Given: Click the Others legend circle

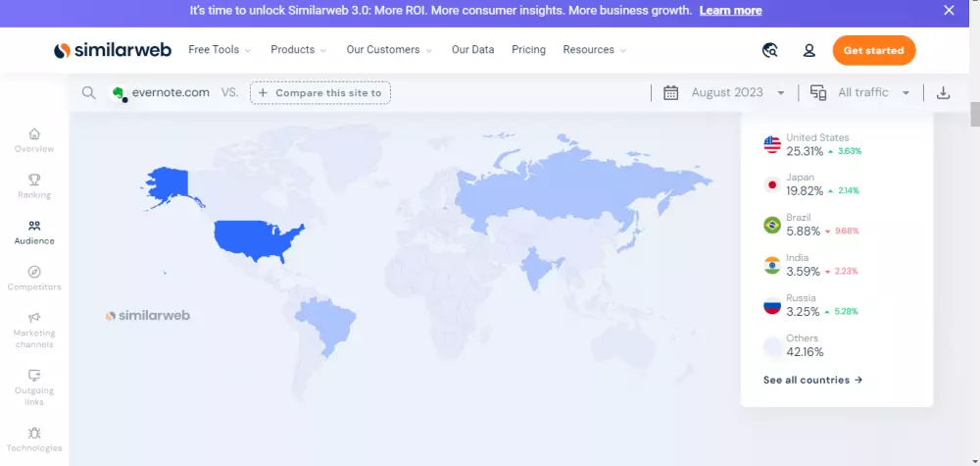Looking at the screenshot, I should click(x=772, y=346).
